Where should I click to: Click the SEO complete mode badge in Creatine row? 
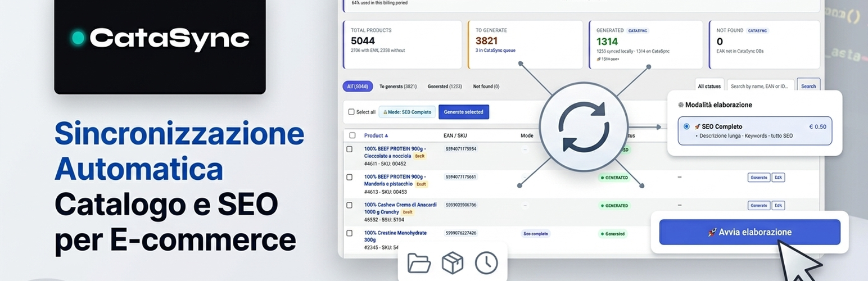536,233
